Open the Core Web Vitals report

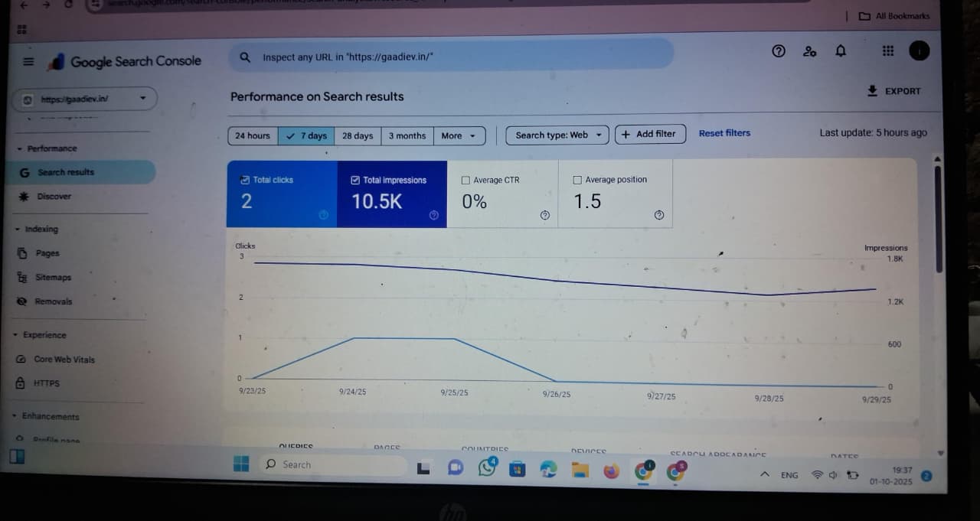64,360
